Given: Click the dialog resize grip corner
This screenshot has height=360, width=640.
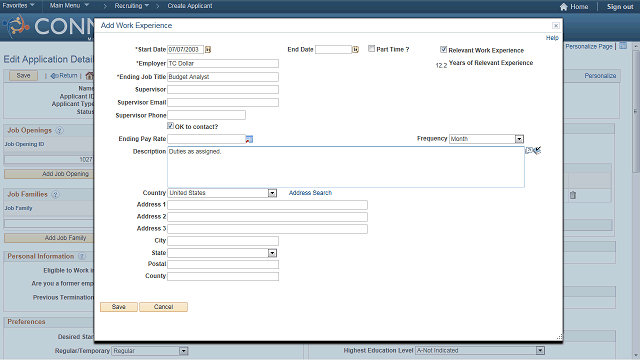Looking at the screenshot, I should click(x=559, y=337).
